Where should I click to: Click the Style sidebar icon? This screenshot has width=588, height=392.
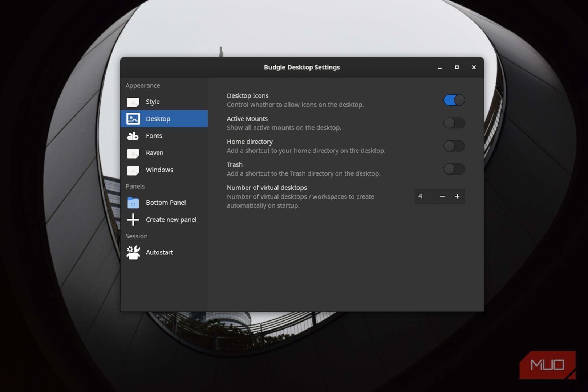point(133,102)
